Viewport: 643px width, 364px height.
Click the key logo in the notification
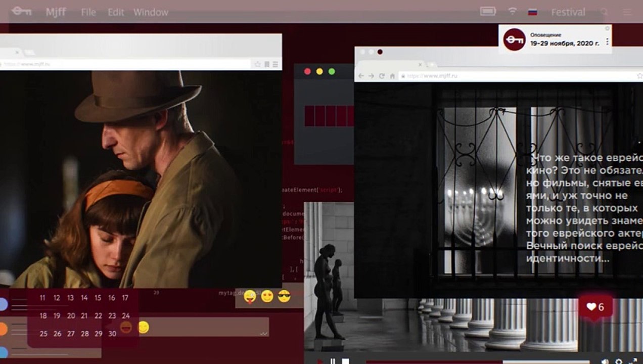pyautogui.click(x=514, y=39)
